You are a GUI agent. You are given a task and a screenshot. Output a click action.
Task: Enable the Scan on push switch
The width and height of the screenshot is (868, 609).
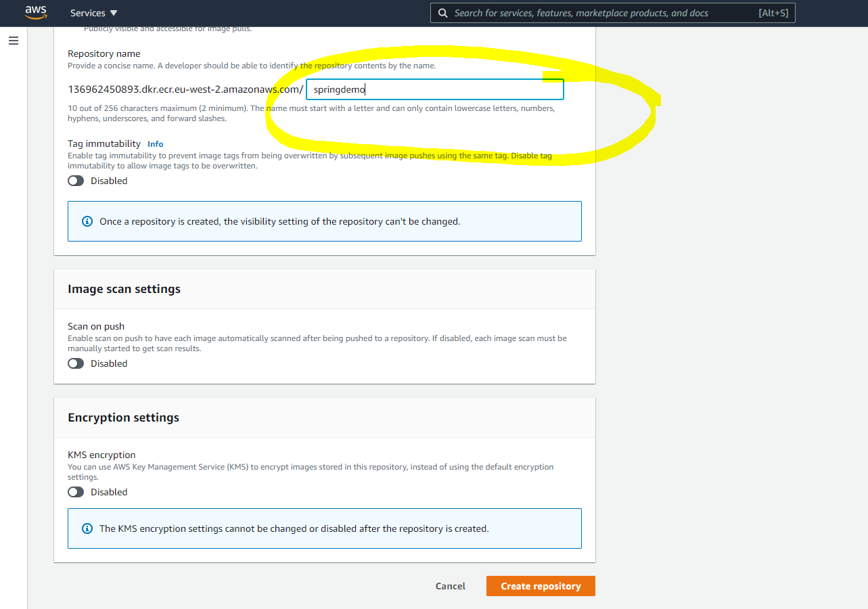(76, 363)
